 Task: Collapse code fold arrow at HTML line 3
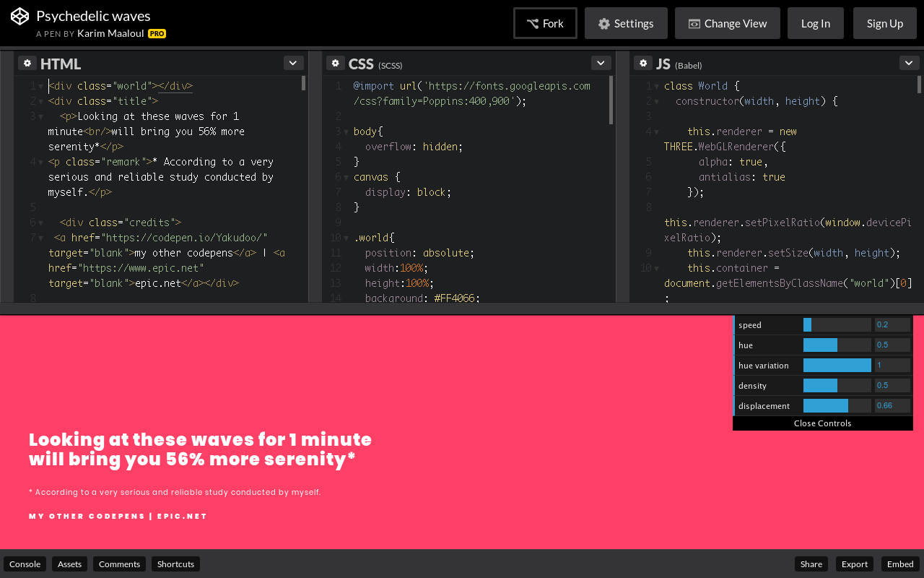pyautogui.click(x=40, y=116)
